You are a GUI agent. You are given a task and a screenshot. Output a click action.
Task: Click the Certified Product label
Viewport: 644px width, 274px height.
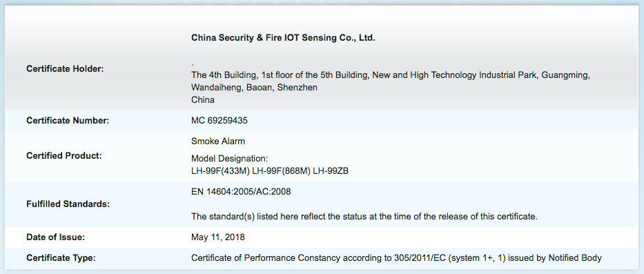point(64,156)
